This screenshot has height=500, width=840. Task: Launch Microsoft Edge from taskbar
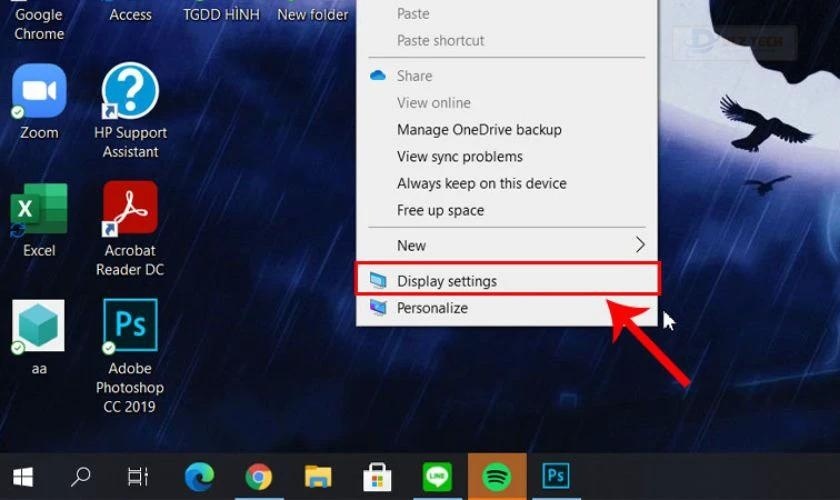click(x=199, y=476)
